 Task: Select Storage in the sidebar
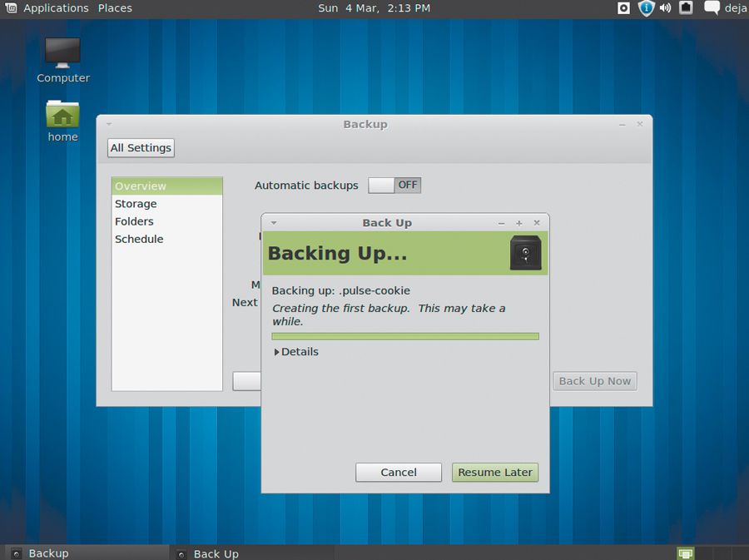[136, 203]
